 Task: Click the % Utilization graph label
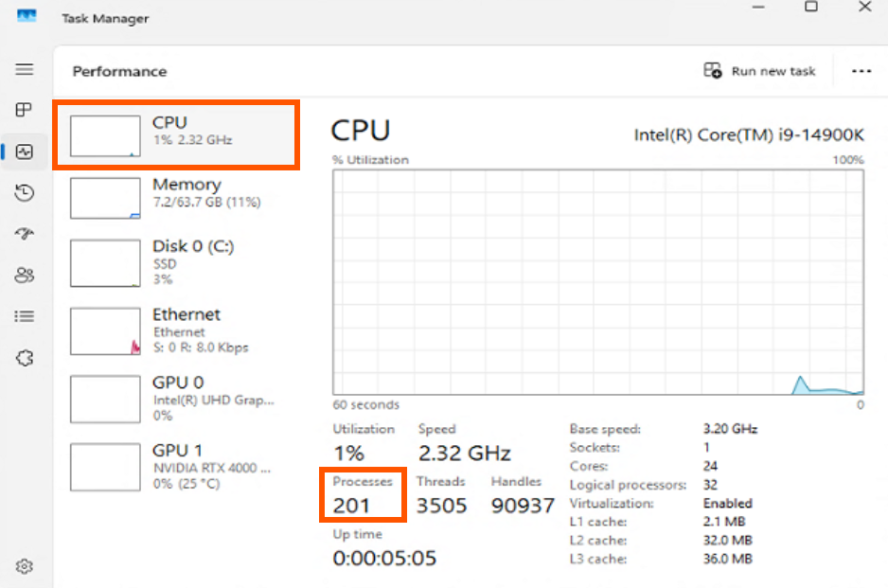pyautogui.click(x=370, y=160)
